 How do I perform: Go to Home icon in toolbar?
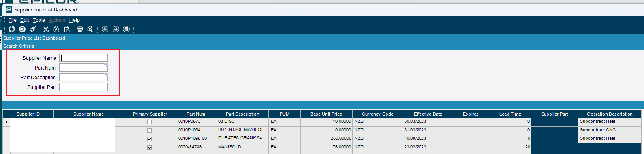tap(126, 29)
